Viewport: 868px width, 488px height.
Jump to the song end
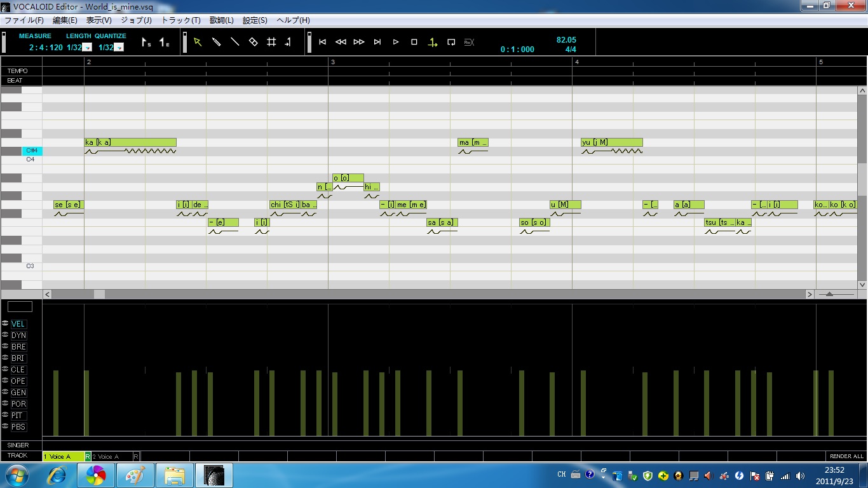pos(377,42)
